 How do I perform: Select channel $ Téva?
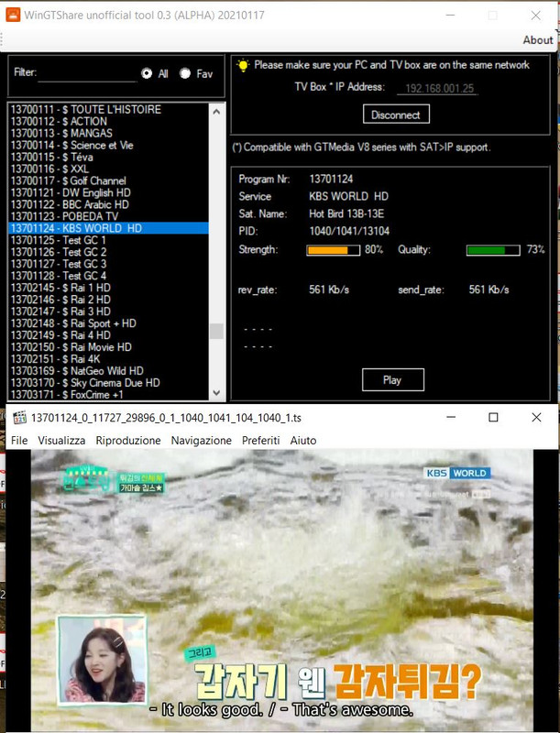click(x=109, y=157)
